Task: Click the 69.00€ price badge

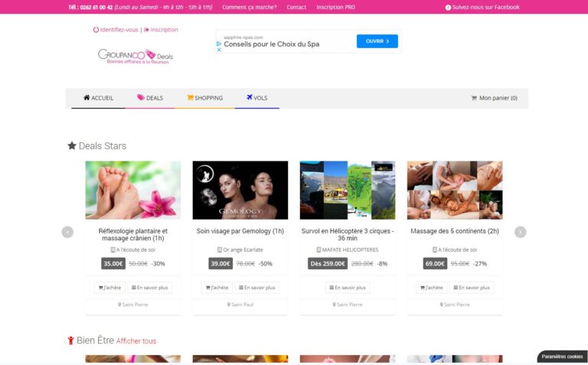Action: pos(435,263)
